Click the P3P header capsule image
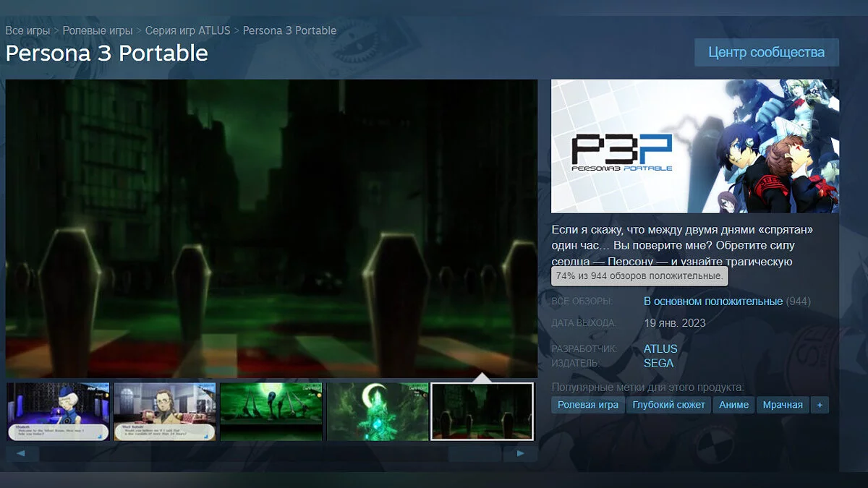The height and width of the screenshot is (488, 868). [695, 146]
